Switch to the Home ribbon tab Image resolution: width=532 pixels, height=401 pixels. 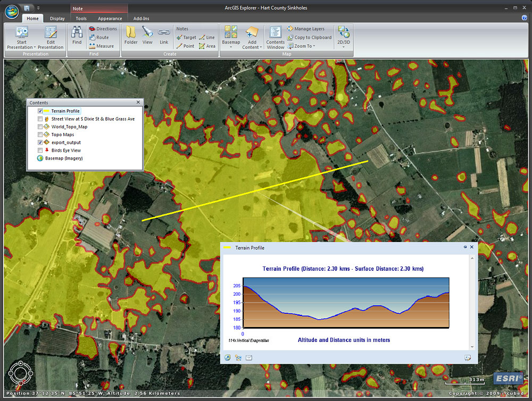tap(32, 18)
